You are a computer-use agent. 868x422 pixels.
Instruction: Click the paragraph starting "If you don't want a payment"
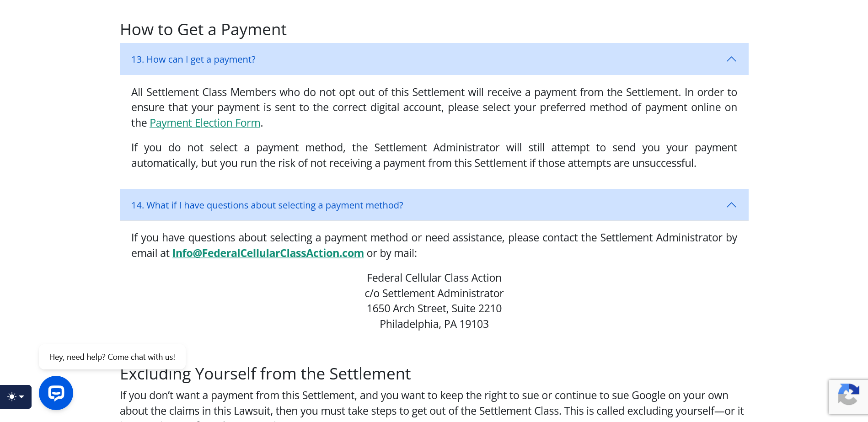tap(430, 403)
